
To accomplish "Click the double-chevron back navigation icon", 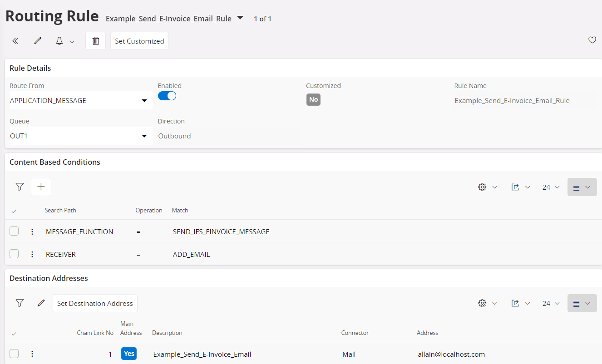I will coord(15,41).
